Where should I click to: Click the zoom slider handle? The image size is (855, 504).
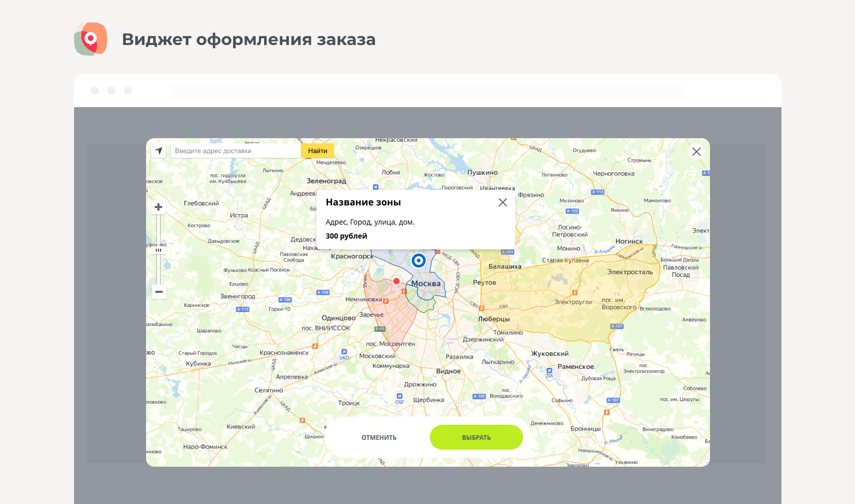(x=158, y=250)
